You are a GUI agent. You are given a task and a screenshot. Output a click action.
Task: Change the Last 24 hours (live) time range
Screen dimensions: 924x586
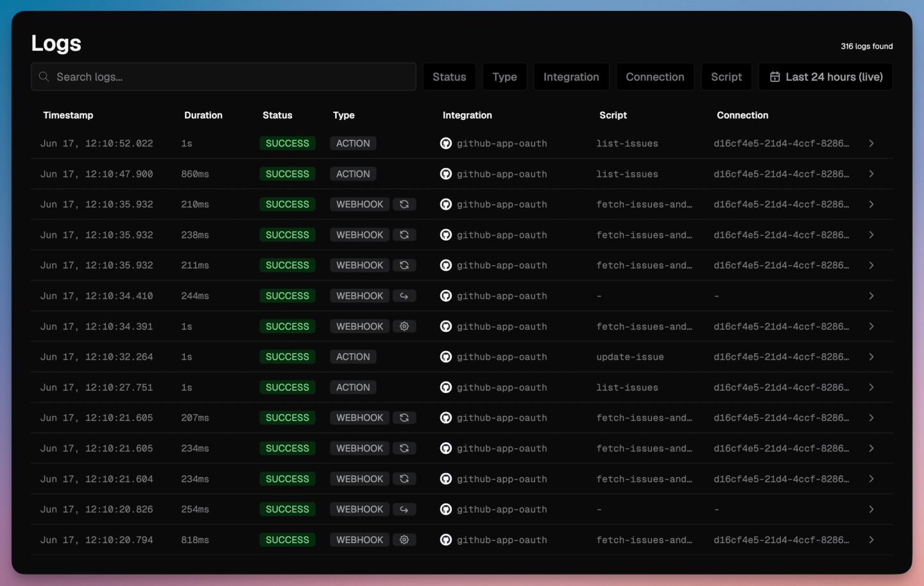pos(826,77)
